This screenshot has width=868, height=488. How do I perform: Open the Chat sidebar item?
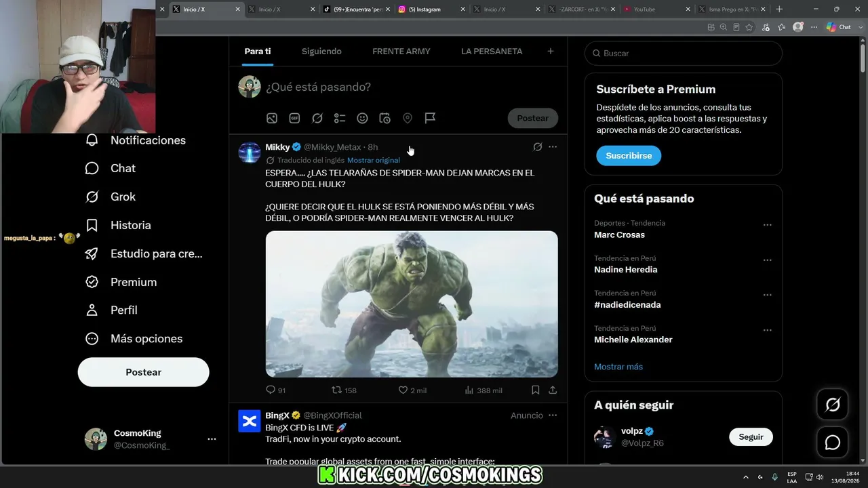point(110,168)
